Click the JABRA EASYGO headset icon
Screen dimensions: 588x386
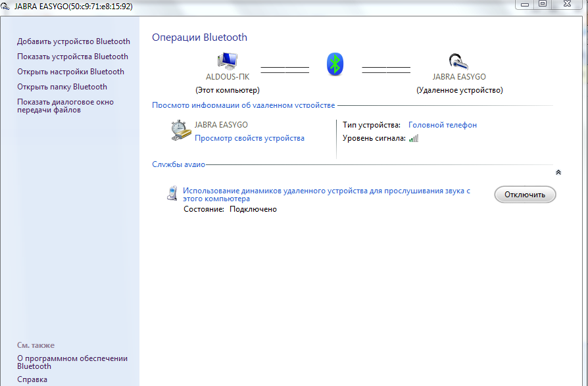coord(458,62)
